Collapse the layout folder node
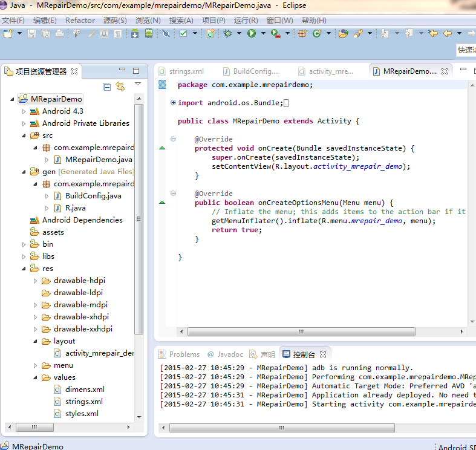 coord(35,341)
